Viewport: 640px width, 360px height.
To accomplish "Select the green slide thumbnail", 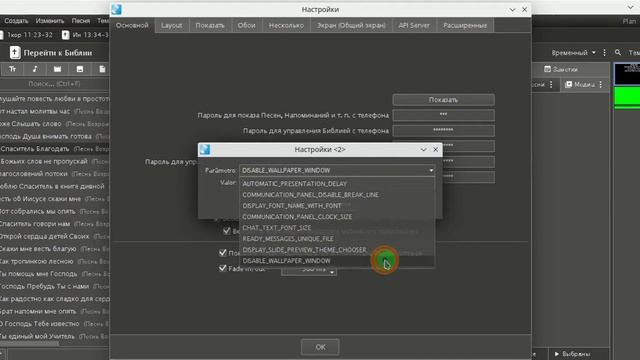I will (x=627, y=98).
